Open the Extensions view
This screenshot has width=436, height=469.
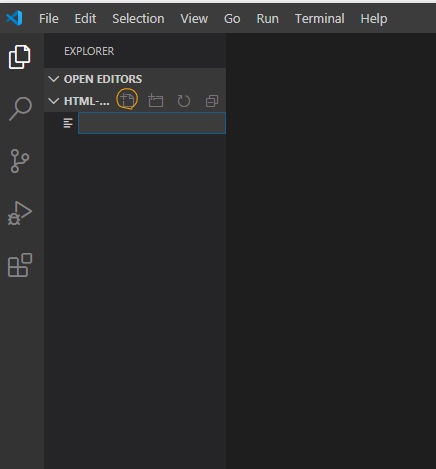20,265
